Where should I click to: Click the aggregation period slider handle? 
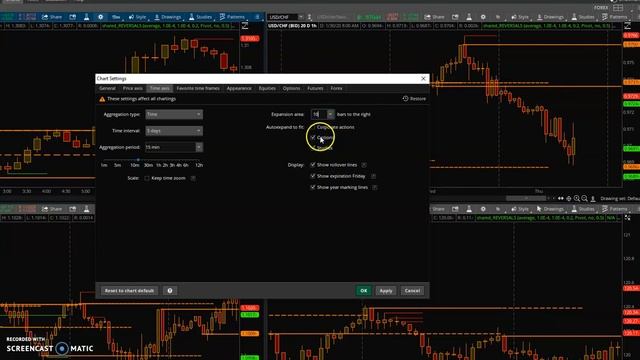click(x=138, y=160)
